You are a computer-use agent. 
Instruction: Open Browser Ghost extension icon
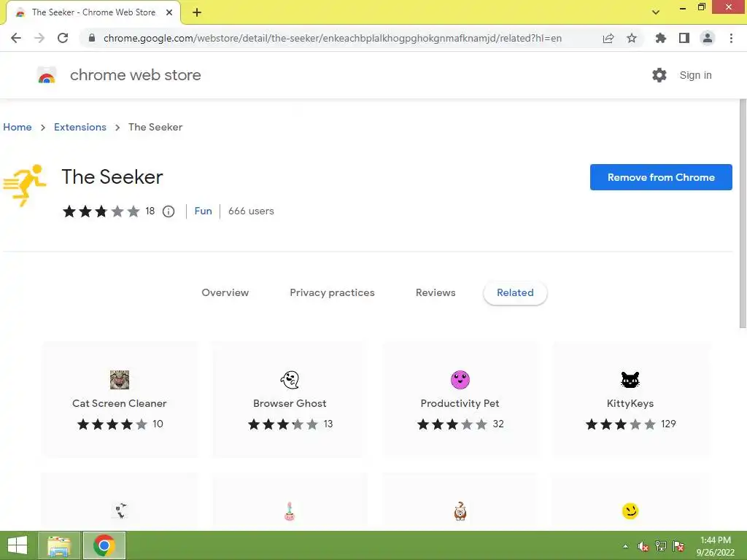click(x=290, y=379)
